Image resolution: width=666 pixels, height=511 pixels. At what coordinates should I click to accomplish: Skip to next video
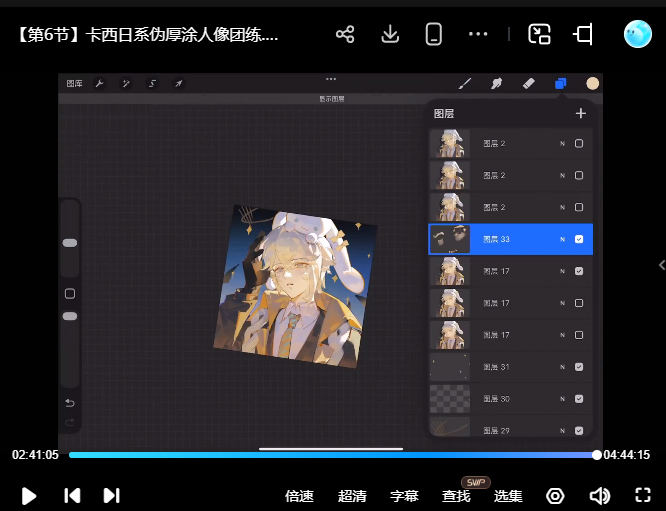(x=111, y=496)
